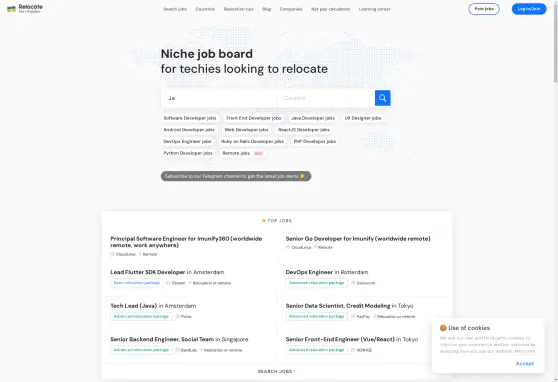Open Senior Go Developer for Imunify job
The image size is (558, 382).
[358, 239]
